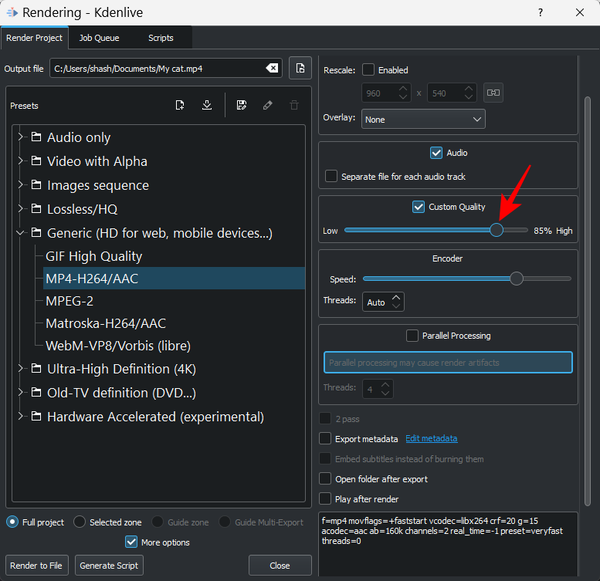Select MP4-H264/AAC preset
The width and height of the screenshot is (600, 581).
point(174,278)
